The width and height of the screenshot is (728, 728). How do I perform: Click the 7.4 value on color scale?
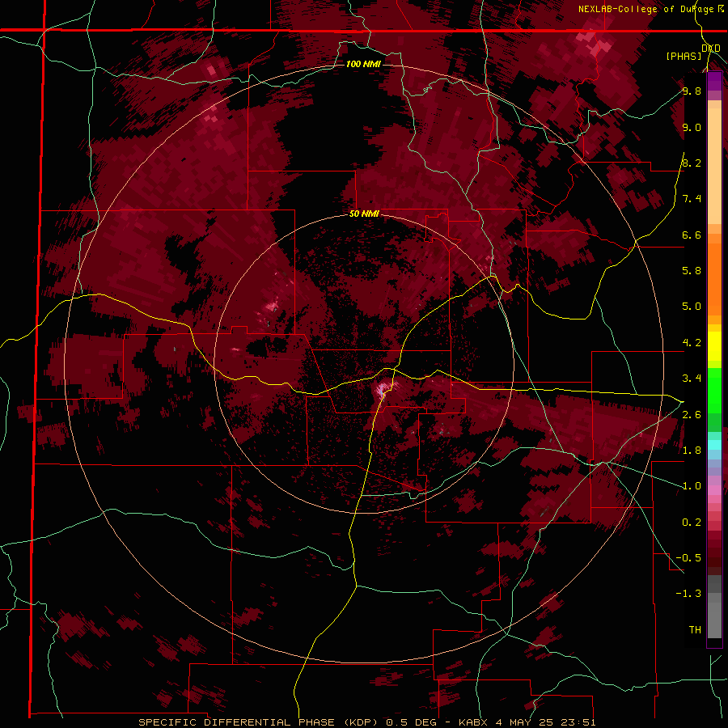(x=692, y=199)
